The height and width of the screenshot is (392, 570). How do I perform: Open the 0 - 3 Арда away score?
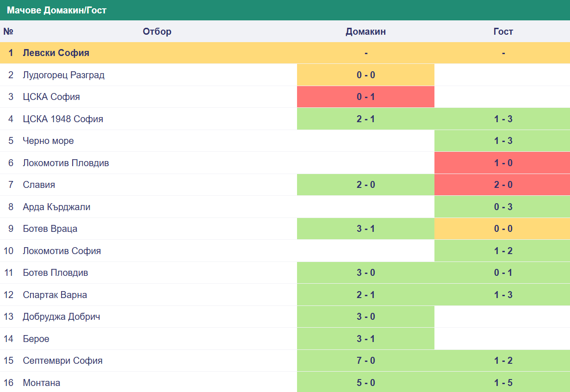pyautogui.click(x=503, y=207)
